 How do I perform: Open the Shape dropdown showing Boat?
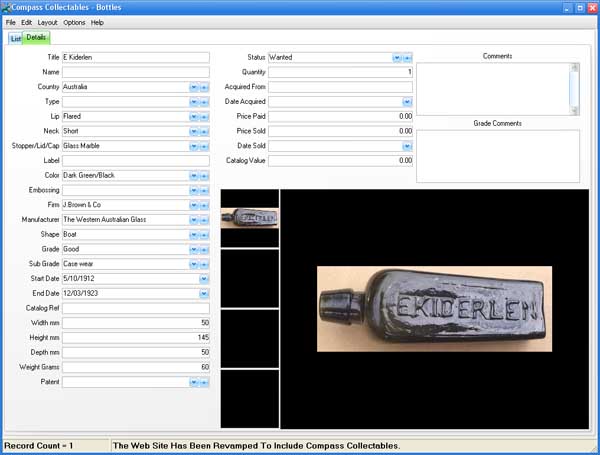194,235
